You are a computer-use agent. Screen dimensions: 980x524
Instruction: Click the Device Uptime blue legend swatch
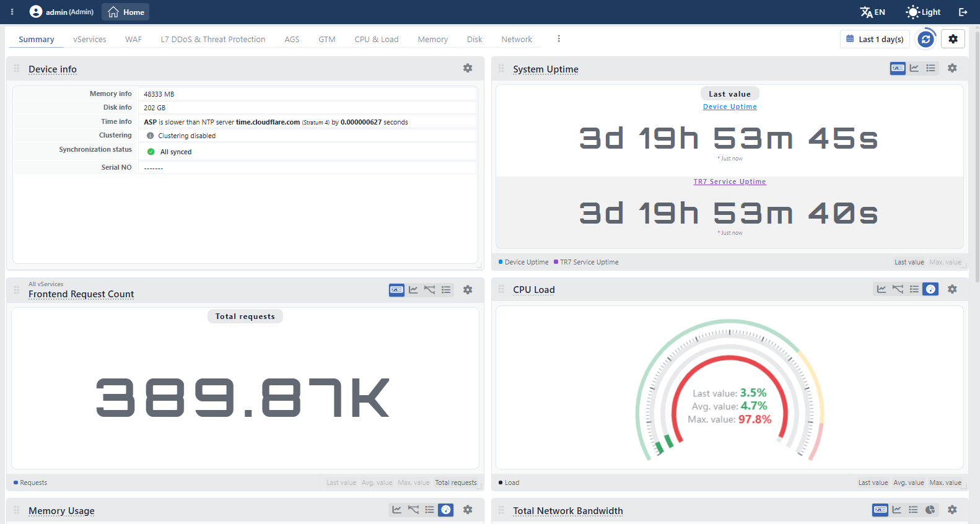click(501, 262)
